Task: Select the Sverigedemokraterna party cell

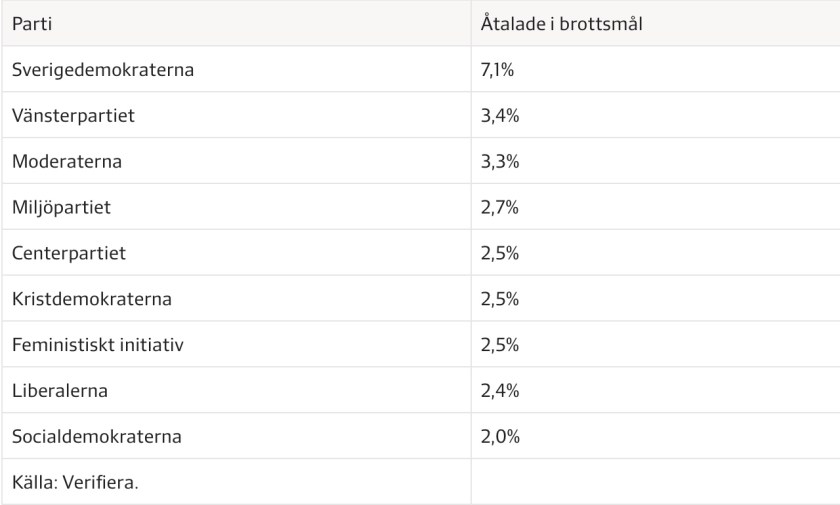Action: click(103, 70)
